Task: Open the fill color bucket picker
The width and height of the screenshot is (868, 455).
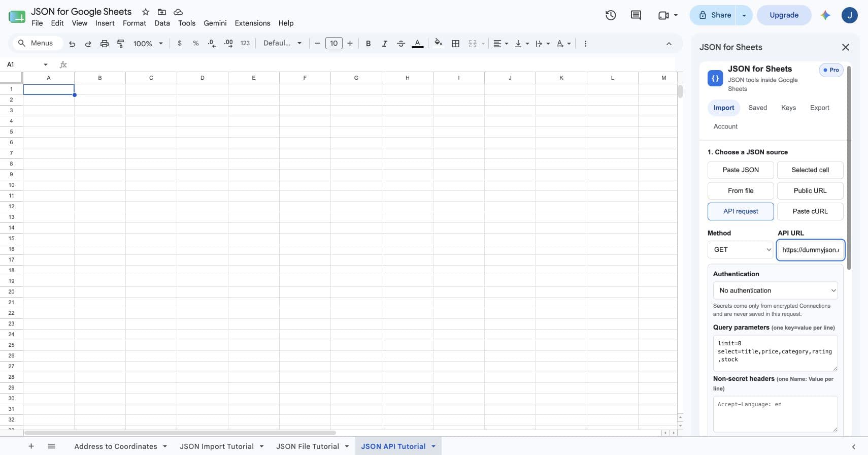Action: click(439, 43)
